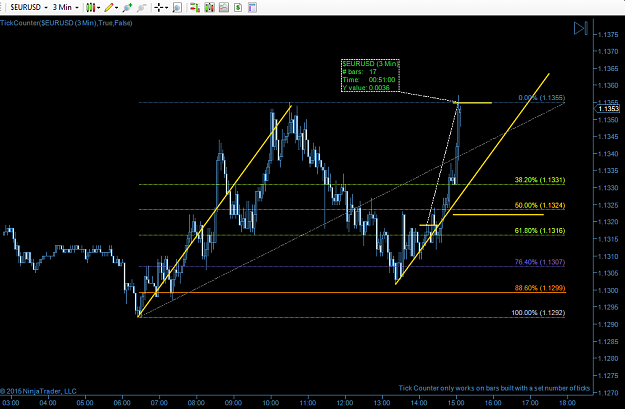Select the pencil drawing tools icon
625x409 pixels.
[108, 7]
